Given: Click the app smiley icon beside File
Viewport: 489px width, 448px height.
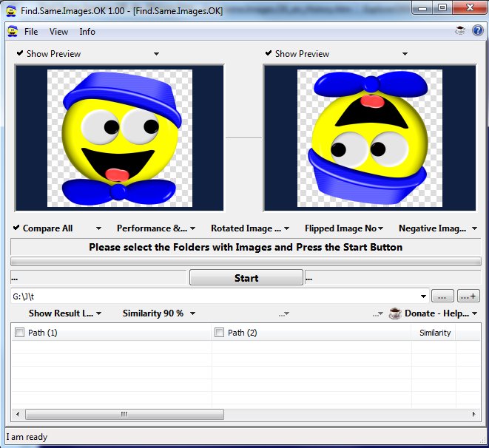Looking at the screenshot, I should (12, 32).
